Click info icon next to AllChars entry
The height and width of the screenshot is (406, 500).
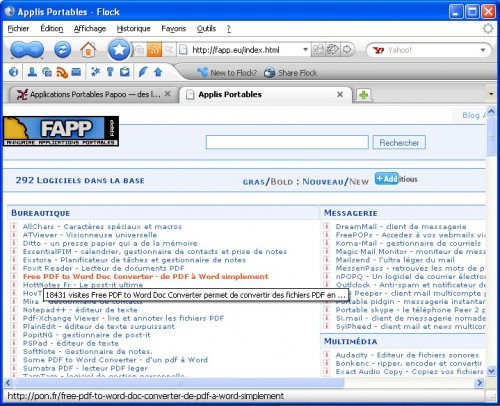point(14,226)
